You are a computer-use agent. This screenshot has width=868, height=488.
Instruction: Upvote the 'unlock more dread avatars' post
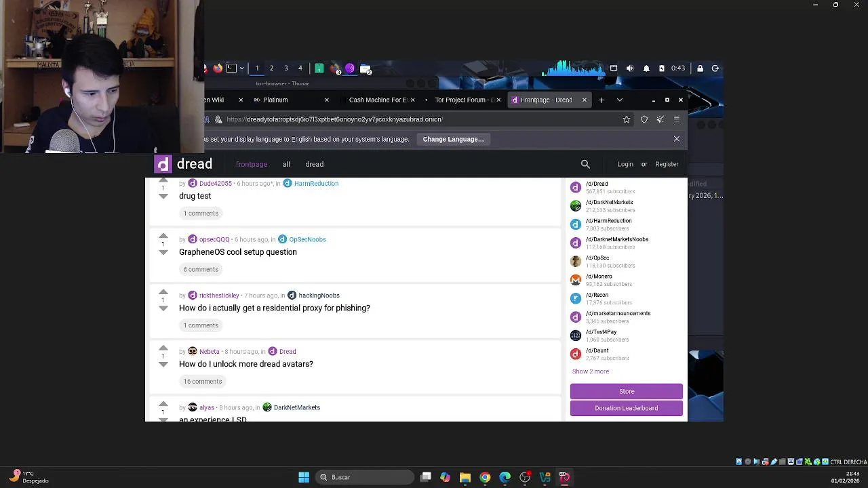point(163,348)
